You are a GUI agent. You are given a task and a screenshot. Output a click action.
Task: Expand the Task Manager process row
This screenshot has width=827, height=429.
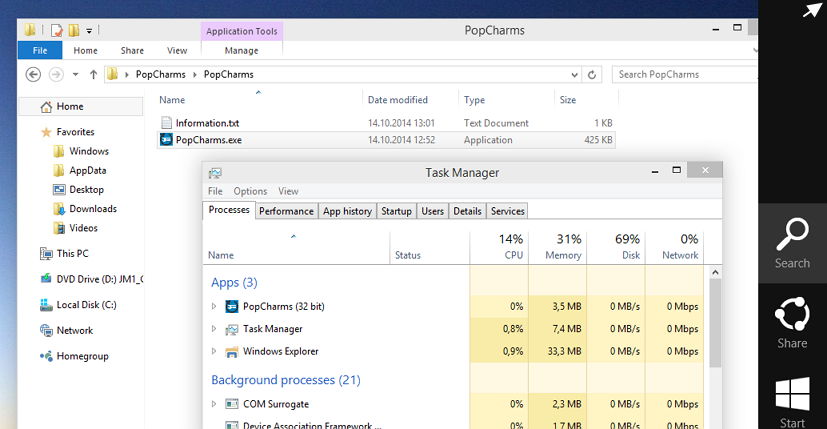pyautogui.click(x=214, y=329)
